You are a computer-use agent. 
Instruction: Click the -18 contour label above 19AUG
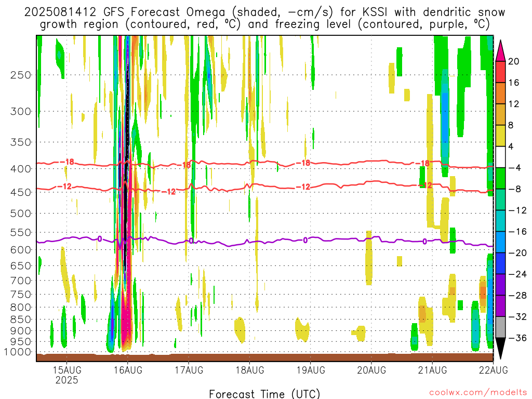[x=303, y=163]
